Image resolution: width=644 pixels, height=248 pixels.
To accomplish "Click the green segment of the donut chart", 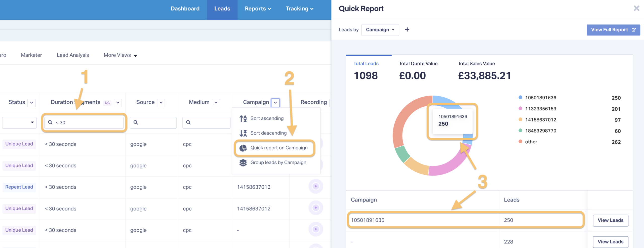I will tap(402, 154).
